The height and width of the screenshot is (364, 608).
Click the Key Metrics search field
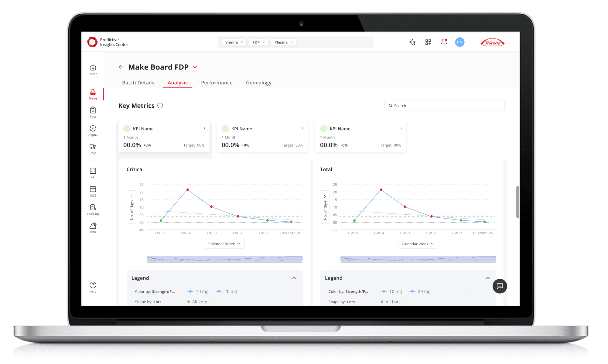click(444, 106)
